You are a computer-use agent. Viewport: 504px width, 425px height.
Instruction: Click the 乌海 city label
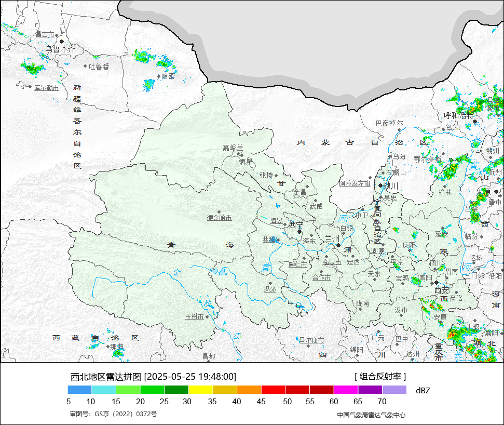399,156
